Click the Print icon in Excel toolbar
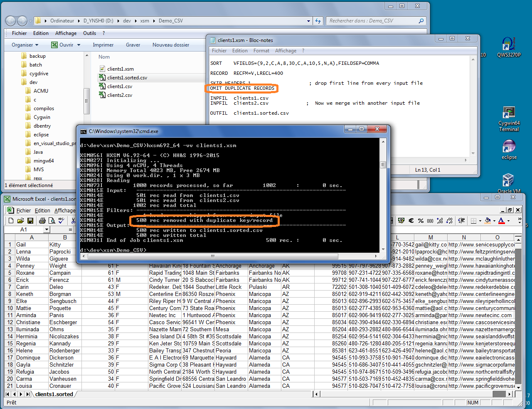This screenshot has height=409, width=532. (42, 221)
